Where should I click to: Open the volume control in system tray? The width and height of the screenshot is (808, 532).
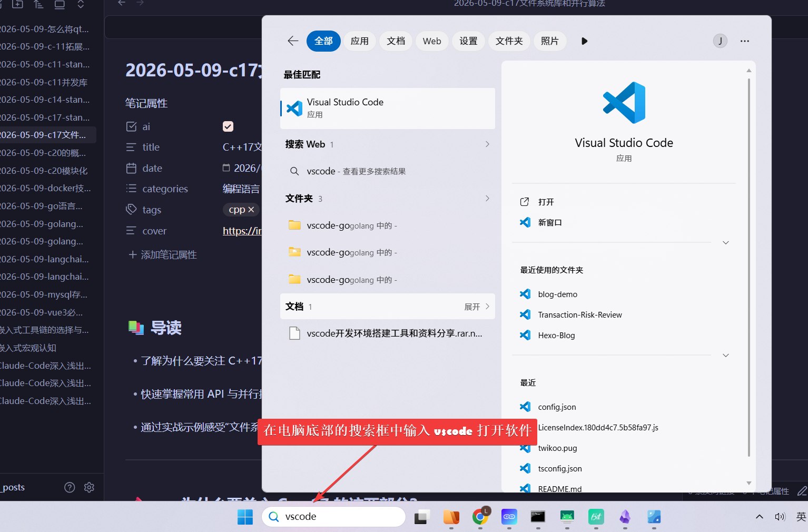(x=780, y=517)
